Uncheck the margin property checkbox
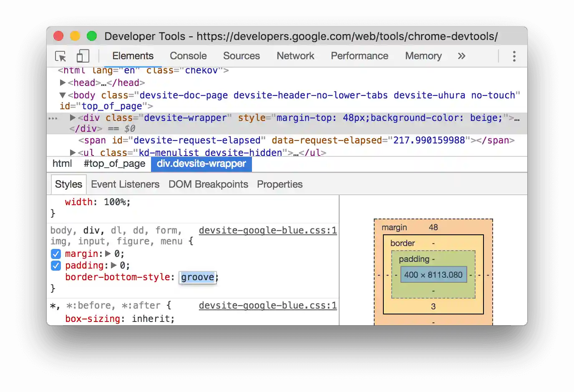Screen dimensions: 574x392 click(56, 254)
